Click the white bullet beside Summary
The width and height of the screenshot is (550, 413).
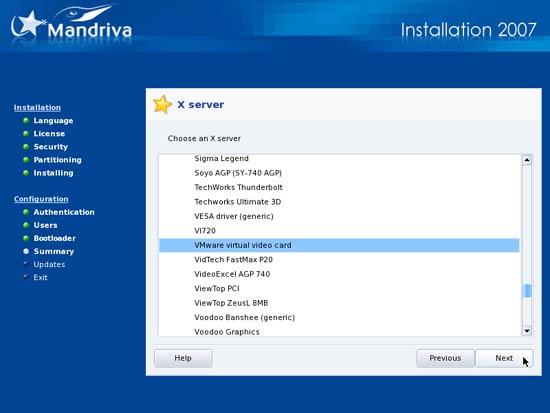26,251
